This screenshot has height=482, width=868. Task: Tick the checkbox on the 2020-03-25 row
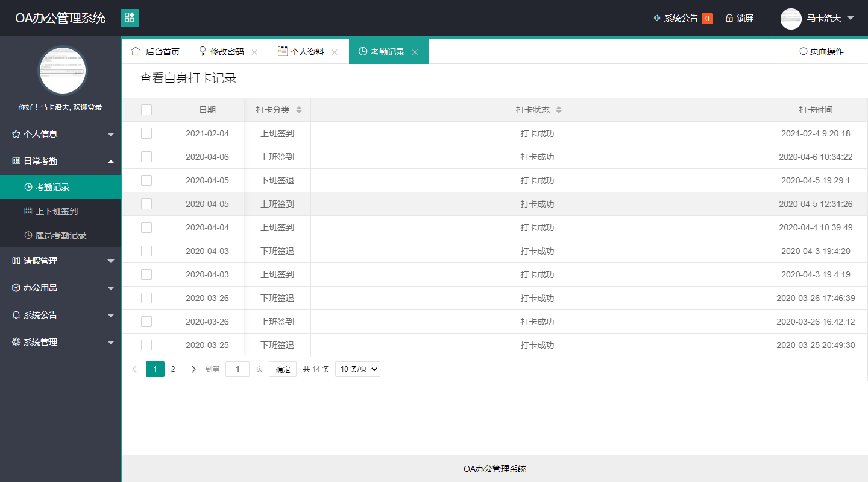[x=146, y=344]
